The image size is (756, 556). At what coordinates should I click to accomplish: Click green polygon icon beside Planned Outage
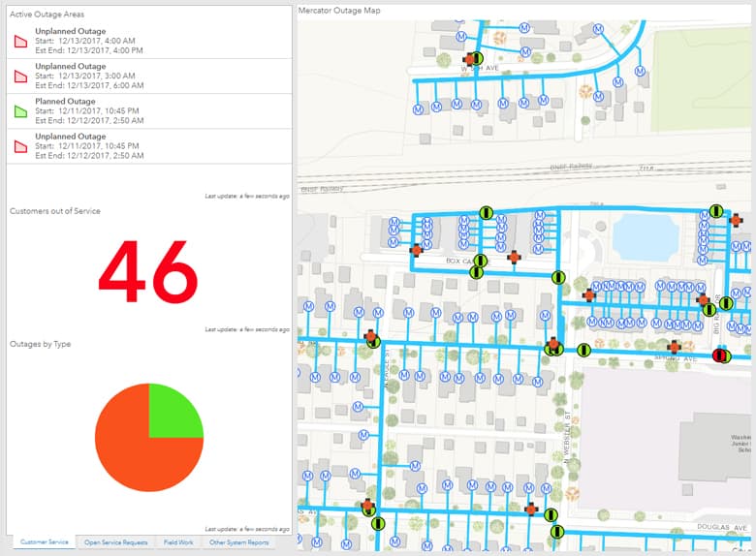(x=19, y=111)
